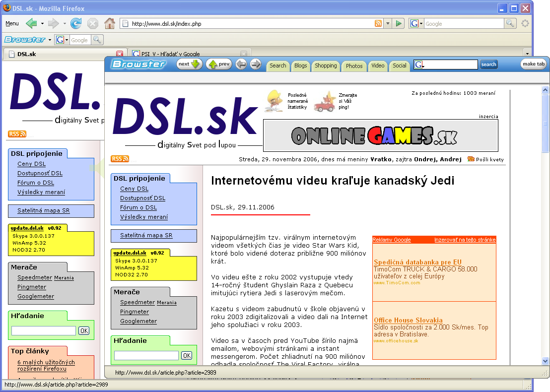Open search engine dropdown in Browster preview bar
Image resolution: width=550 pixels, height=392 pixels.
419,65
